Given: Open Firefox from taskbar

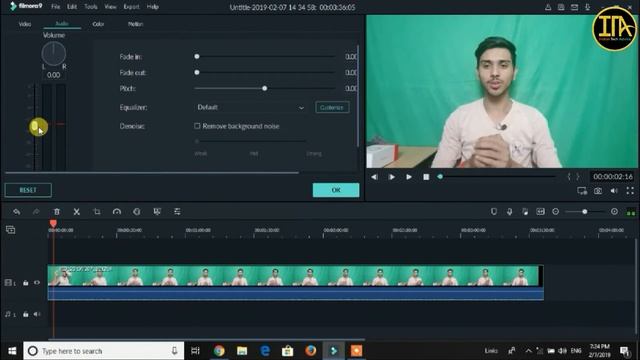Looking at the screenshot, I should 310,351.
